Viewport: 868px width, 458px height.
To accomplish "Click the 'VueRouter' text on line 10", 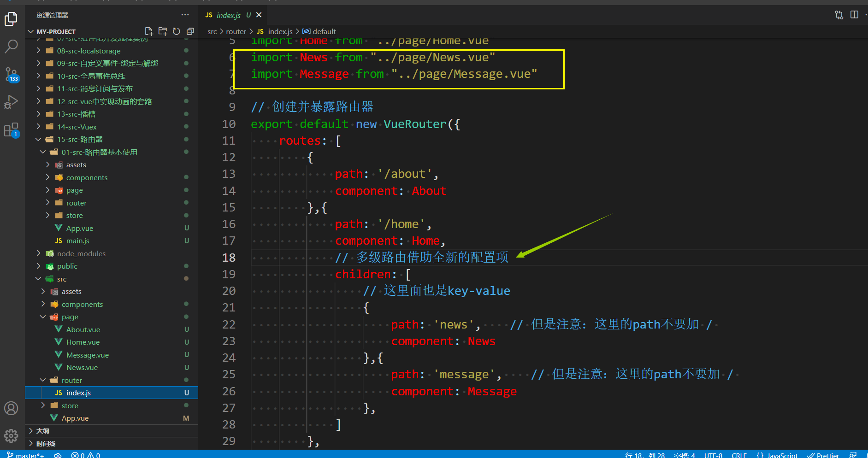I will 415,124.
